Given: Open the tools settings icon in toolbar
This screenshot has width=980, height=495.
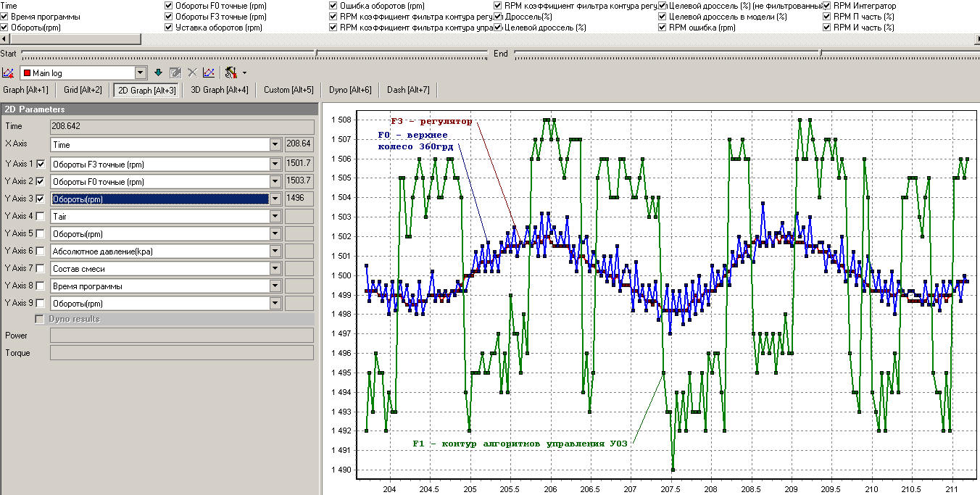Looking at the screenshot, I should 231,73.
